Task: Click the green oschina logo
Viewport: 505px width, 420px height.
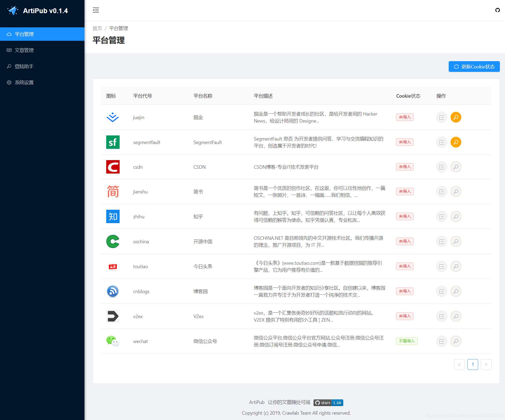Action: point(113,241)
